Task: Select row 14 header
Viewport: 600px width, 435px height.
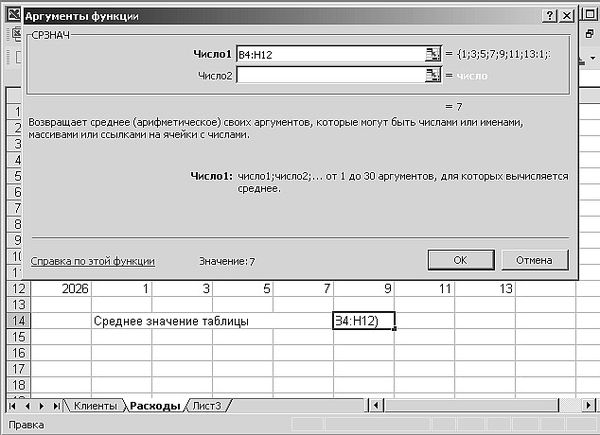Action: pos(16,321)
